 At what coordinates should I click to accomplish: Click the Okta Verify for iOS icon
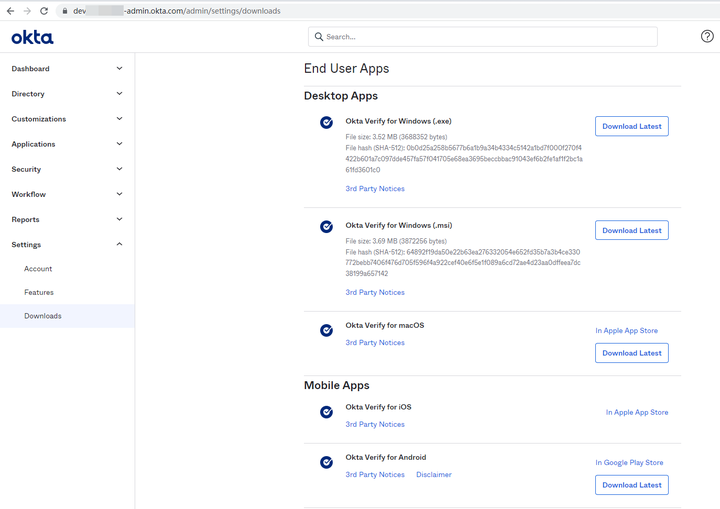[x=326, y=412]
